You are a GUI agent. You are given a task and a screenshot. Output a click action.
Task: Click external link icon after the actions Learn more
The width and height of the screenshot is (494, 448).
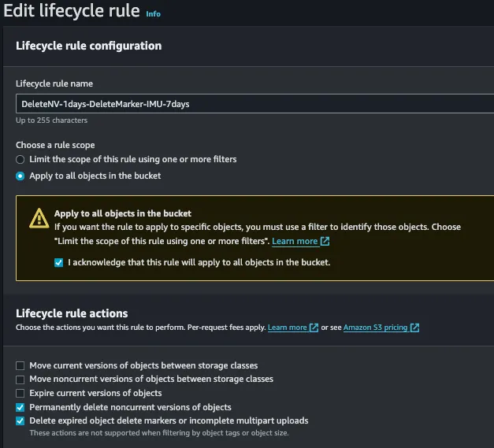[314, 328]
